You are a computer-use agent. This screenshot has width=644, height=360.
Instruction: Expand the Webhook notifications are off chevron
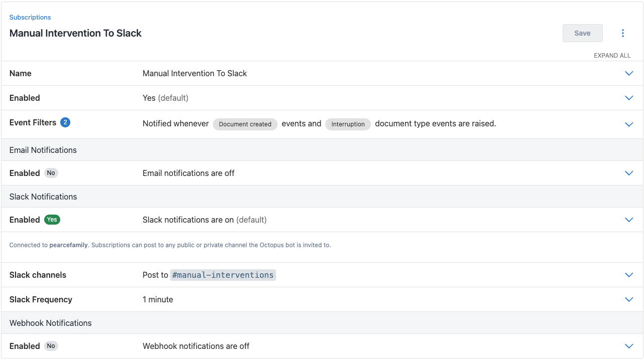coord(629,346)
